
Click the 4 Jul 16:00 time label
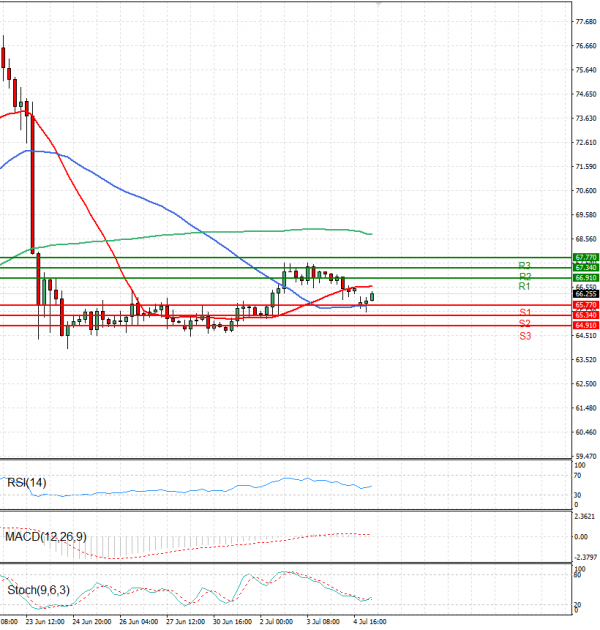[x=370, y=622]
